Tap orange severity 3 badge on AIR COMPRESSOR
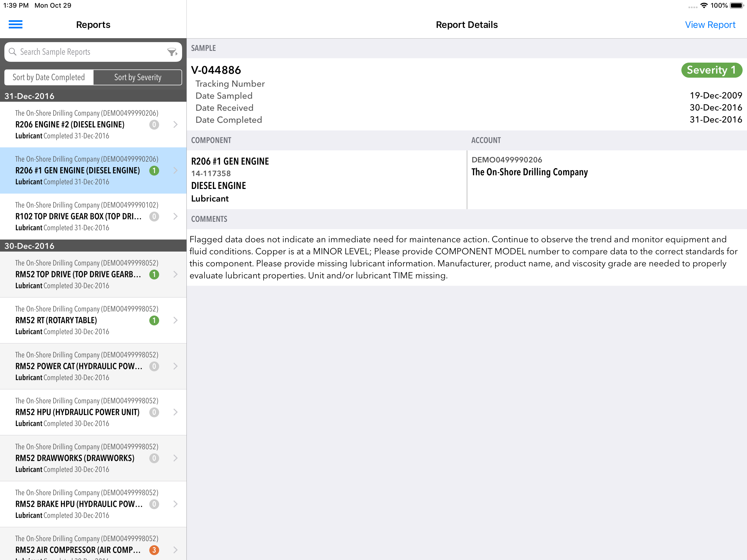Screen dimensions: 747x560 tap(154, 550)
